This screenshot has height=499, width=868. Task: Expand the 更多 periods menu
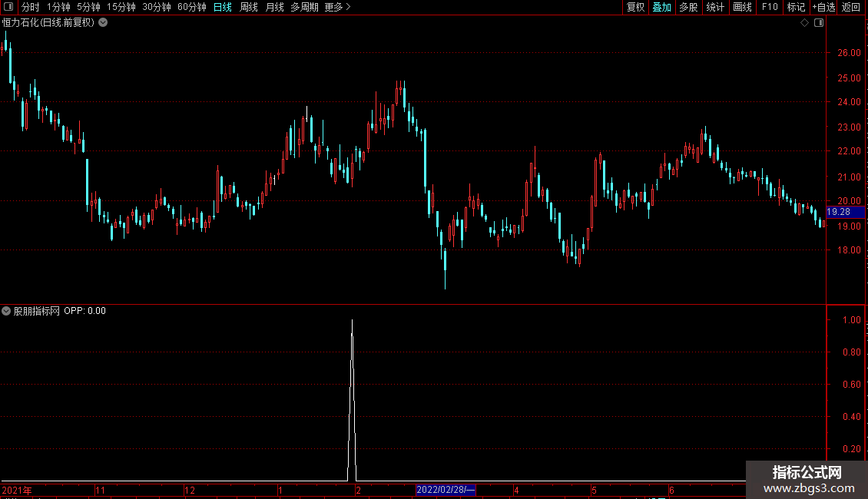337,7
